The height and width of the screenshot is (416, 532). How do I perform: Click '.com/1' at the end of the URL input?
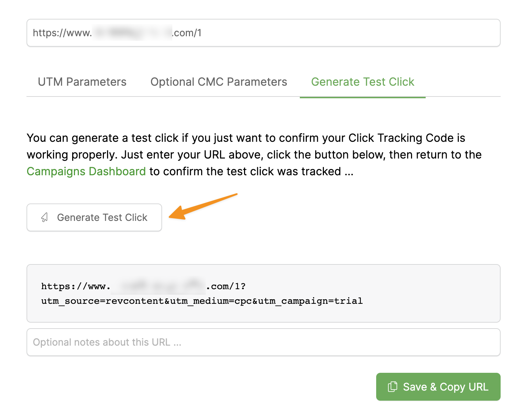tap(187, 33)
